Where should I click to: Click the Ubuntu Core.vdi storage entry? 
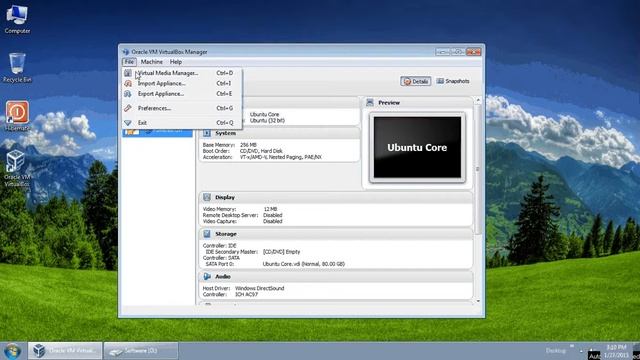[x=304, y=264]
